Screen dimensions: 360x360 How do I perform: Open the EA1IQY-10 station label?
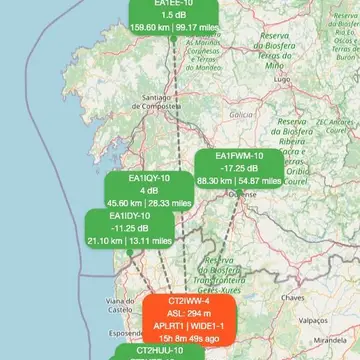pos(149,191)
